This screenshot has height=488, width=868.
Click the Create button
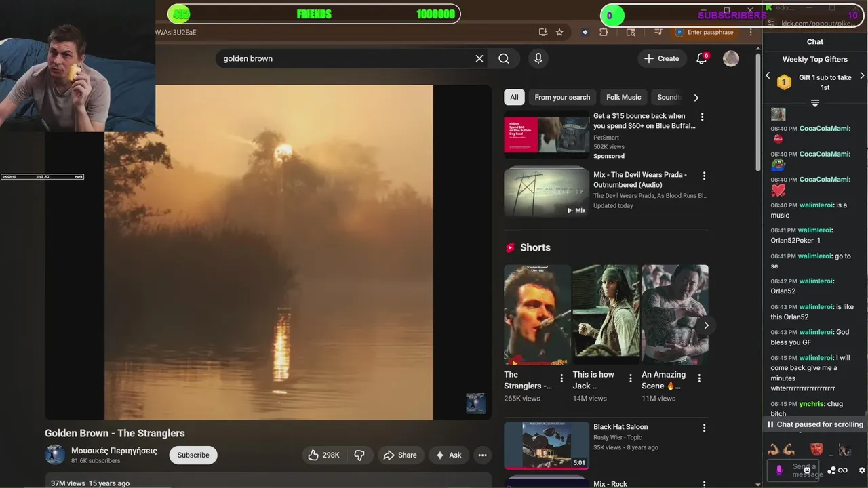pos(662,58)
